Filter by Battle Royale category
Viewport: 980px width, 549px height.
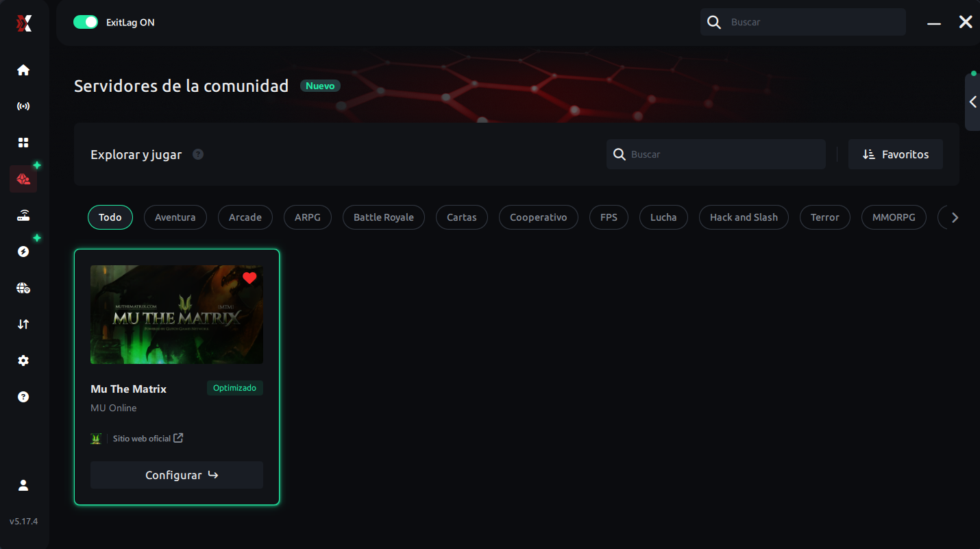384,217
